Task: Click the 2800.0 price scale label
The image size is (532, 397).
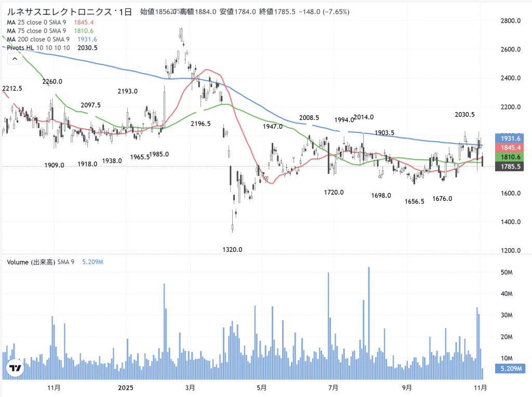Action: click(x=503, y=21)
